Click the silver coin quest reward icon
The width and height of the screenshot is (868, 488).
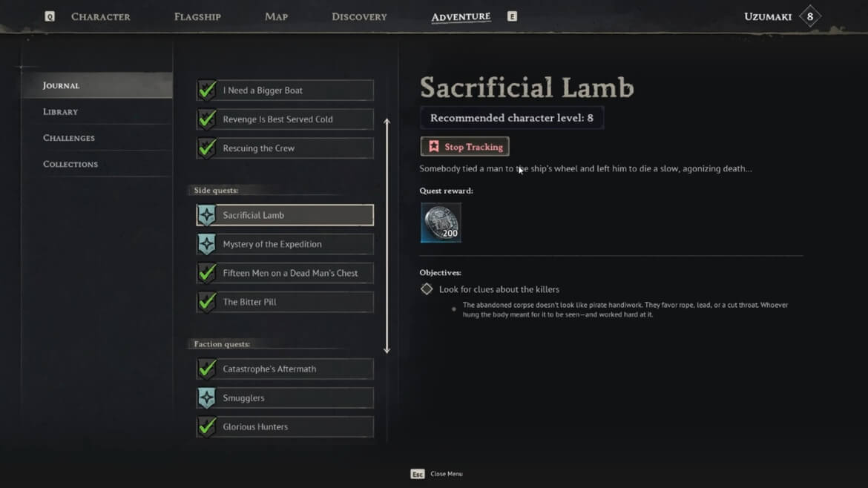[x=441, y=222]
